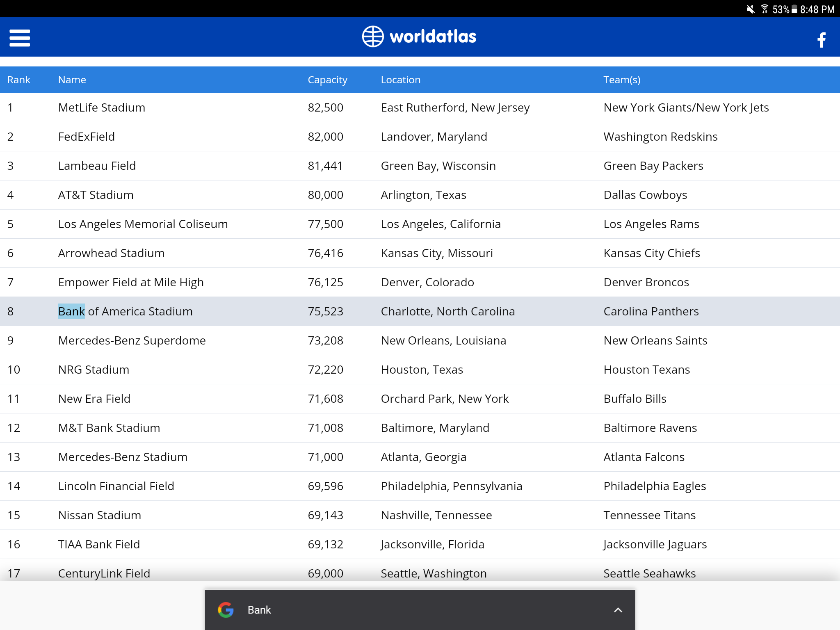Tap Arlington, Texas location

click(x=424, y=195)
